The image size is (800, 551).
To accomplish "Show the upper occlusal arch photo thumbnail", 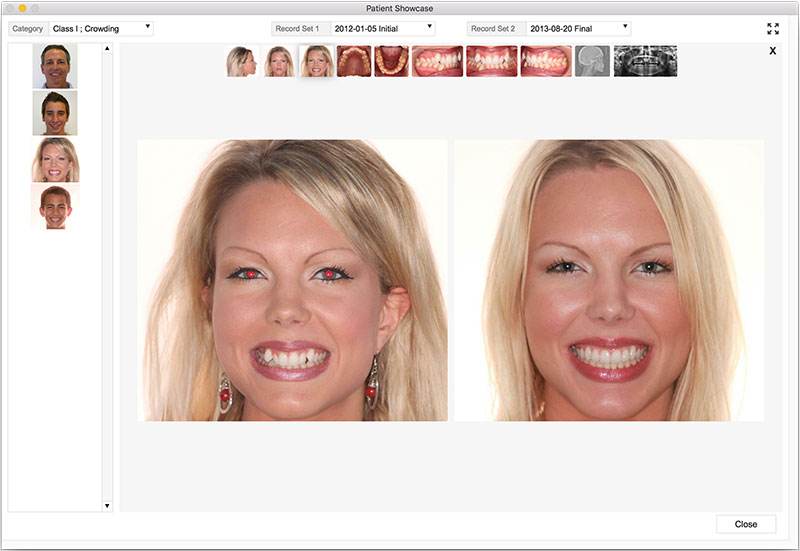I will (x=354, y=61).
